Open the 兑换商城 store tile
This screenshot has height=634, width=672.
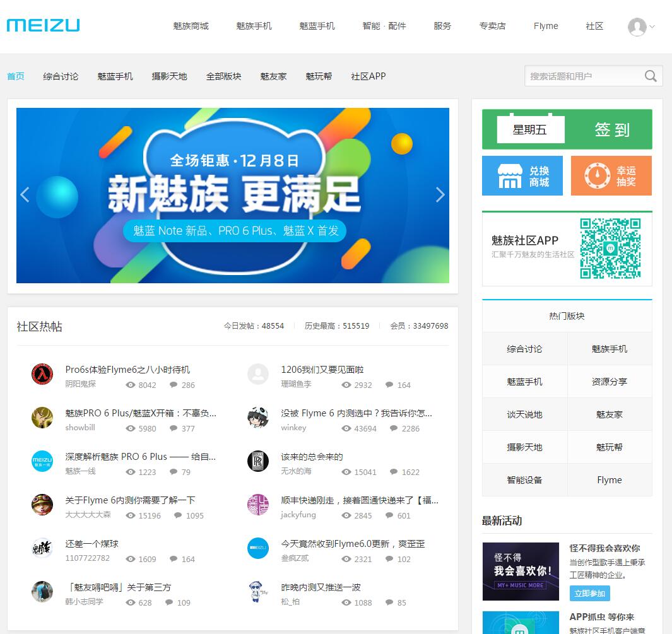(x=522, y=175)
